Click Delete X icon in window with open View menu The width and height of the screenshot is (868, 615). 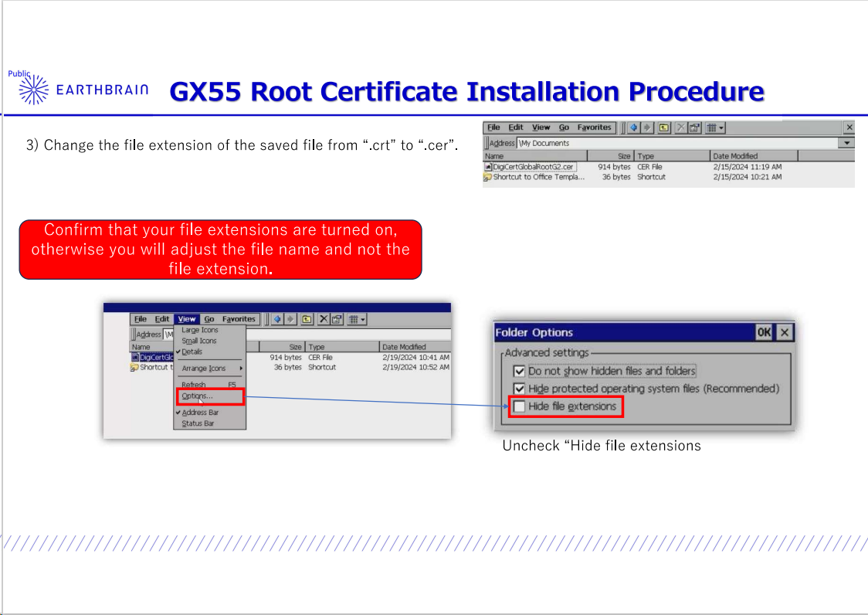(324, 319)
